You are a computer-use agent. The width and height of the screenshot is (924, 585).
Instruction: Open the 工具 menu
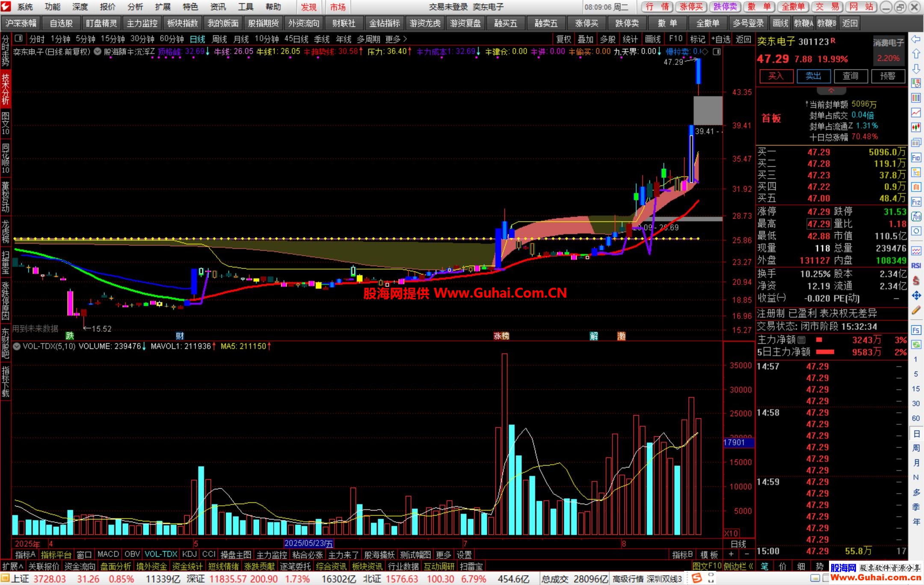coord(246,7)
